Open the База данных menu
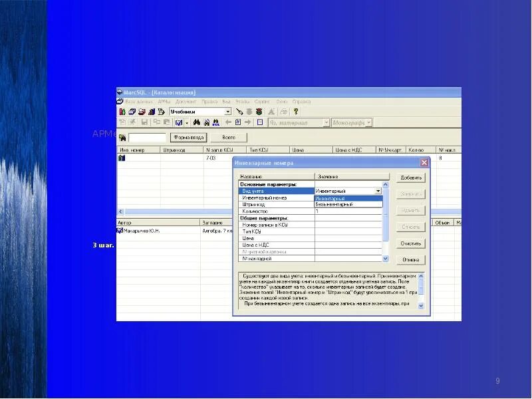Image resolution: width=532 pixels, height=399 pixels. click(x=139, y=102)
